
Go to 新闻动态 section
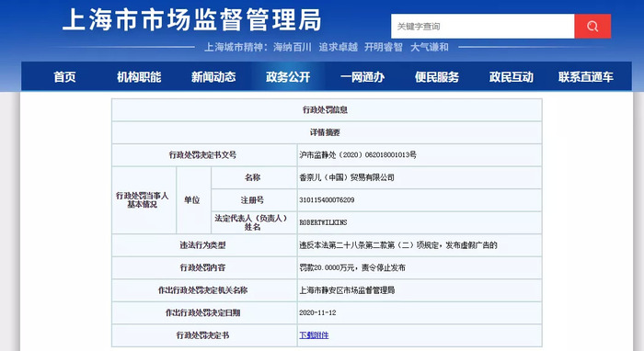[x=213, y=76]
